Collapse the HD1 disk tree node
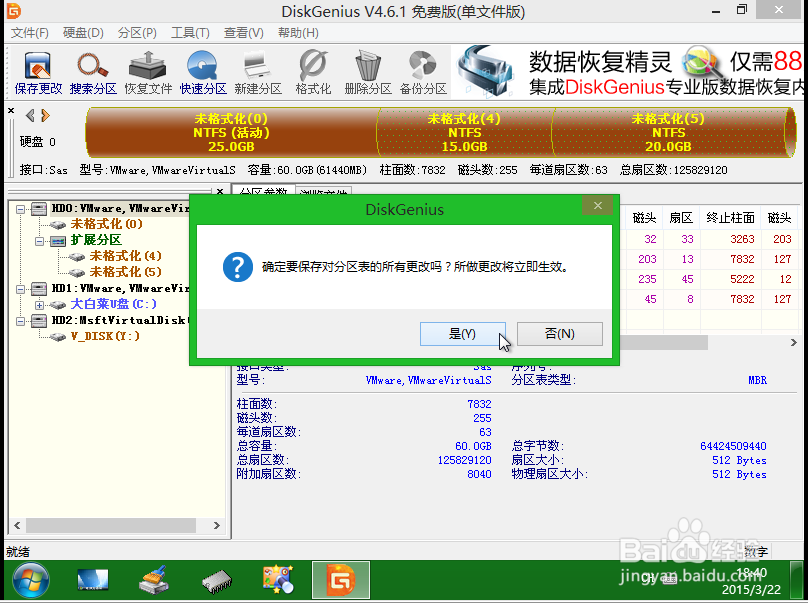The height and width of the screenshot is (604, 808). point(20,289)
